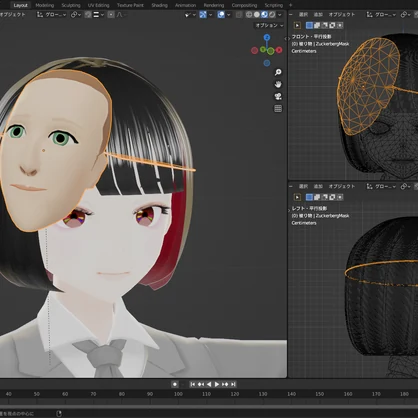Toggle camera view icon
418x418 pixels.
click(278, 97)
